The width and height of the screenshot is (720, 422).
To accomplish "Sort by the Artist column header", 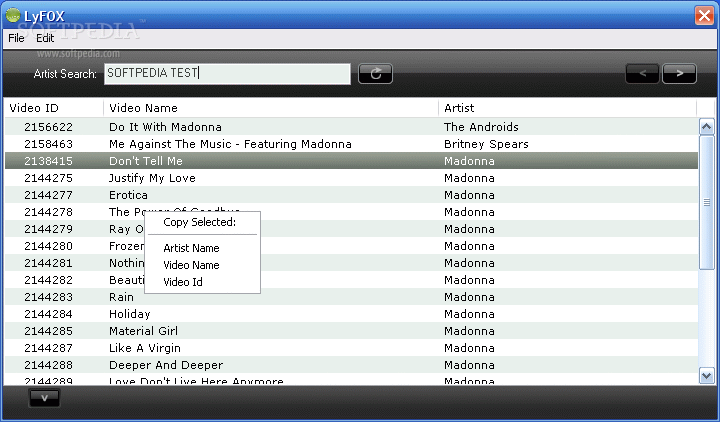I will (x=568, y=108).
